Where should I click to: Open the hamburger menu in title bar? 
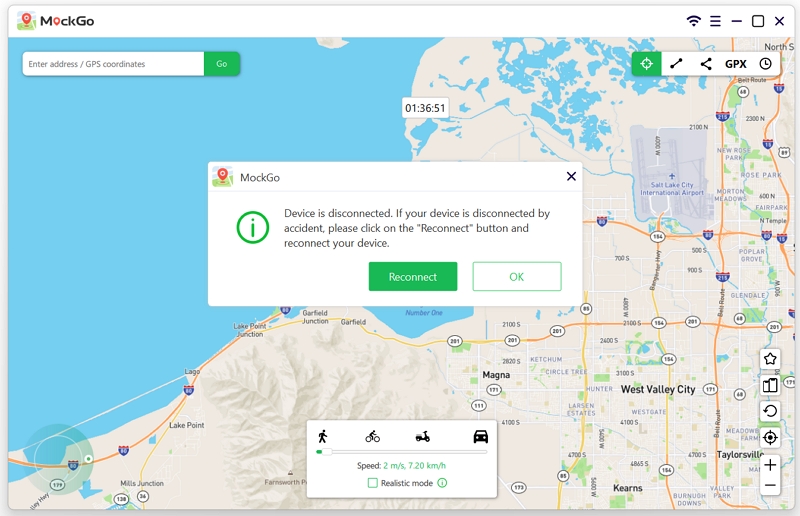(x=715, y=21)
